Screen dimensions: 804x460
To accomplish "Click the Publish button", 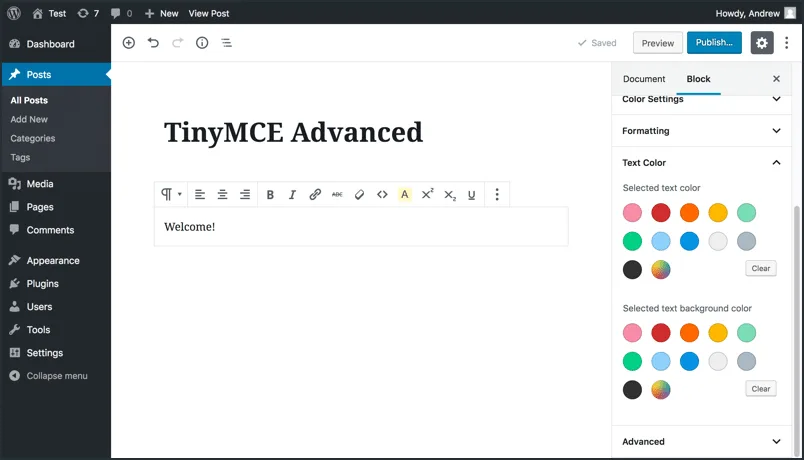I will point(714,43).
